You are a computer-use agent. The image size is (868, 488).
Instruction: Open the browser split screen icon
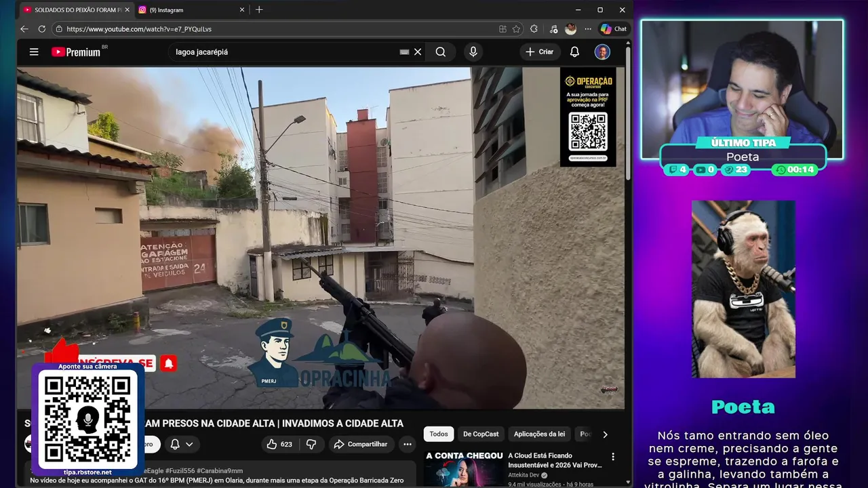pyautogui.click(x=502, y=29)
